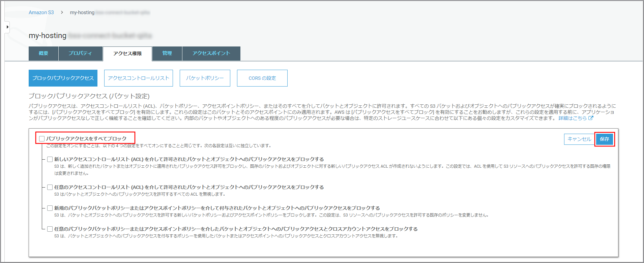
Task: Click the external-link icon after 詳細はこちら
Action: pyautogui.click(x=591, y=118)
